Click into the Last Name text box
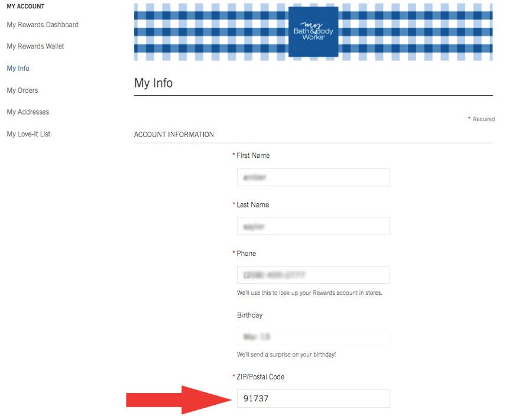Viewport: 532px width, 419px height. tap(313, 226)
